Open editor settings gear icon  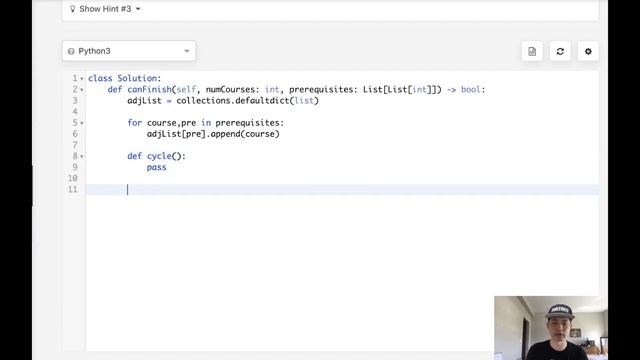point(588,51)
